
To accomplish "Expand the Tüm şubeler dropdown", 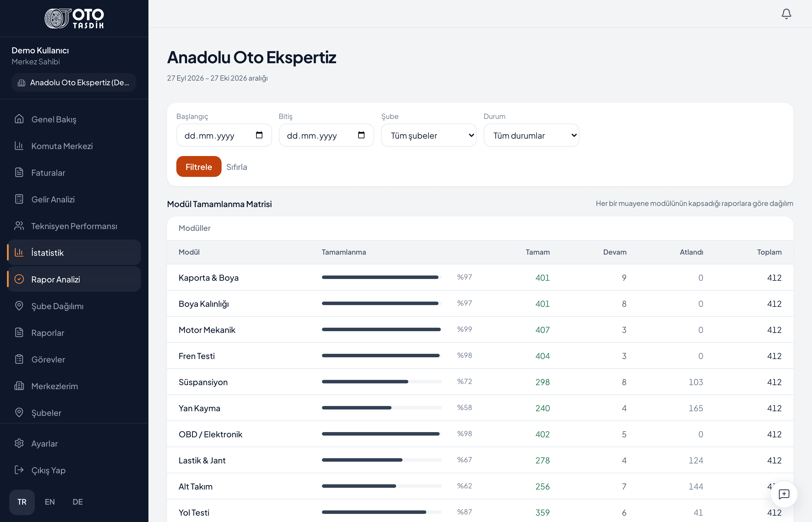I will [429, 135].
